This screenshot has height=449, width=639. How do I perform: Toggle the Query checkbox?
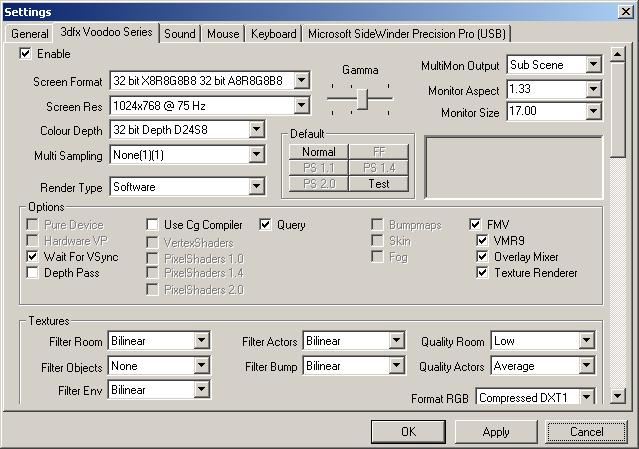coord(265,224)
